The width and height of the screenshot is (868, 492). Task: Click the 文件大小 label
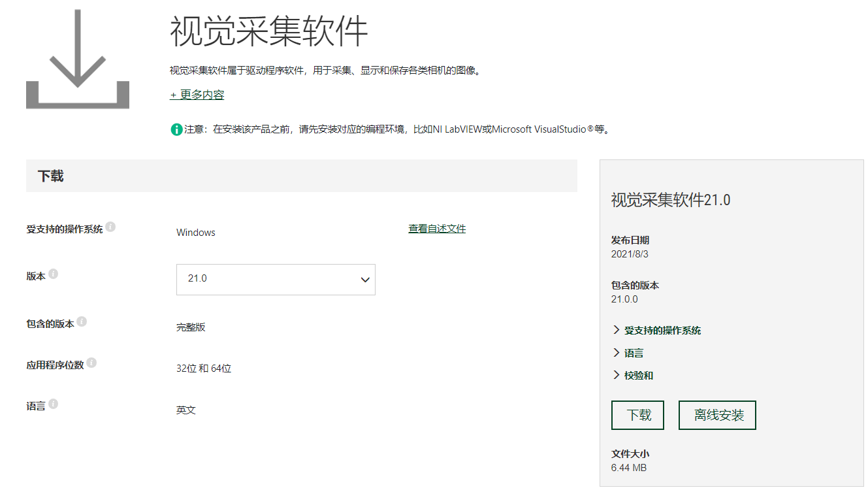click(630, 454)
